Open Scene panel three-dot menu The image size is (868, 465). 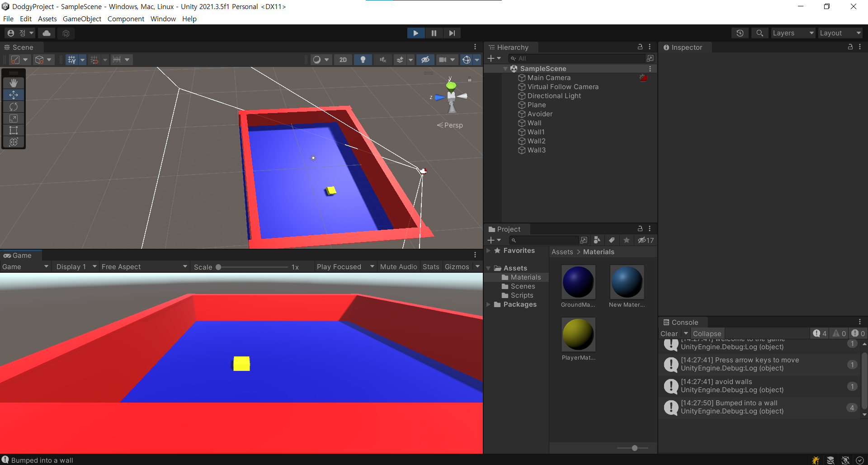point(475,47)
